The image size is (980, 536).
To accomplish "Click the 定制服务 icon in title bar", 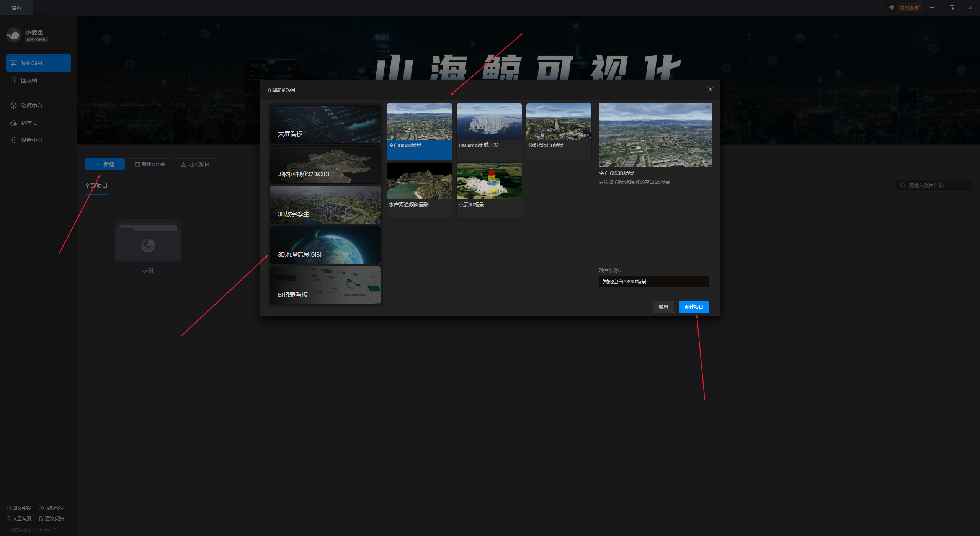I will [892, 8].
